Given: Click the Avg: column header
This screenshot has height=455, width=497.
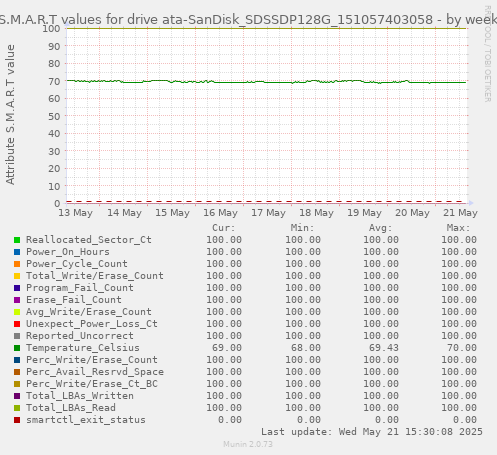Looking at the screenshot, I should click(x=380, y=228).
